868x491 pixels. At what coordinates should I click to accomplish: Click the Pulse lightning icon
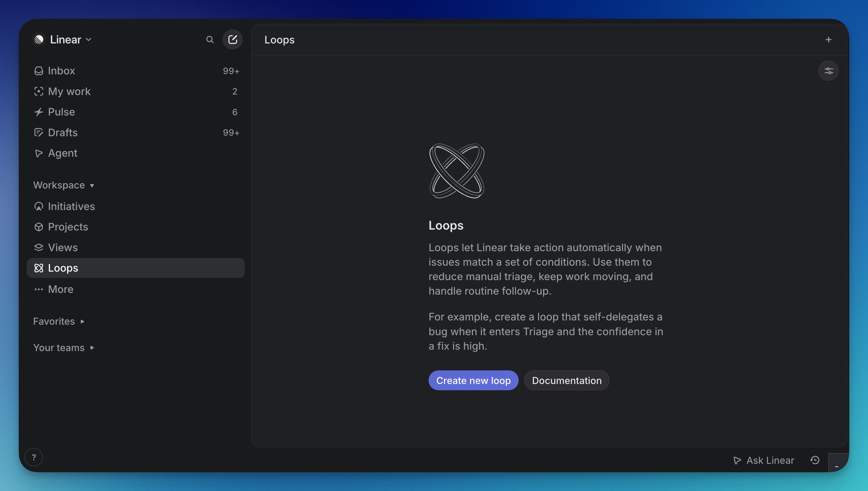39,112
